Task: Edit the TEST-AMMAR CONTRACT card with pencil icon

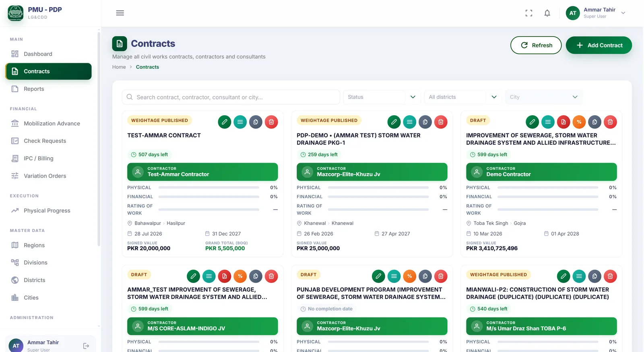Action: pyautogui.click(x=225, y=122)
